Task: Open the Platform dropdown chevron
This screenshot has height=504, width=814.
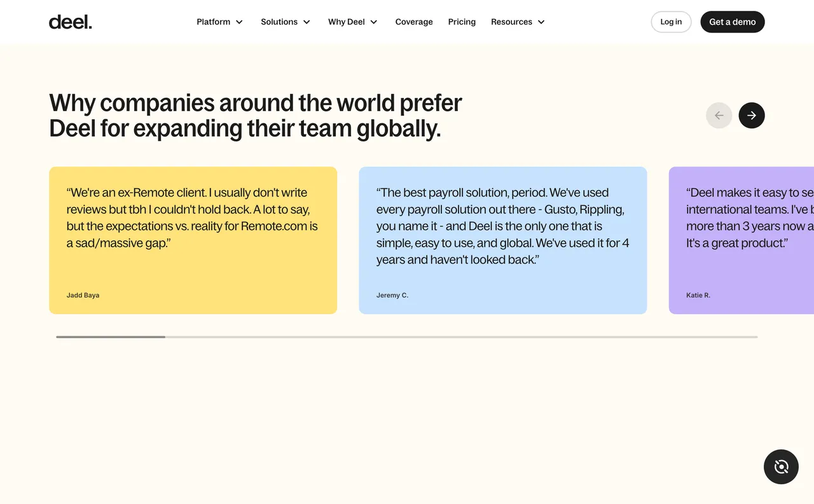Action: [x=240, y=22]
